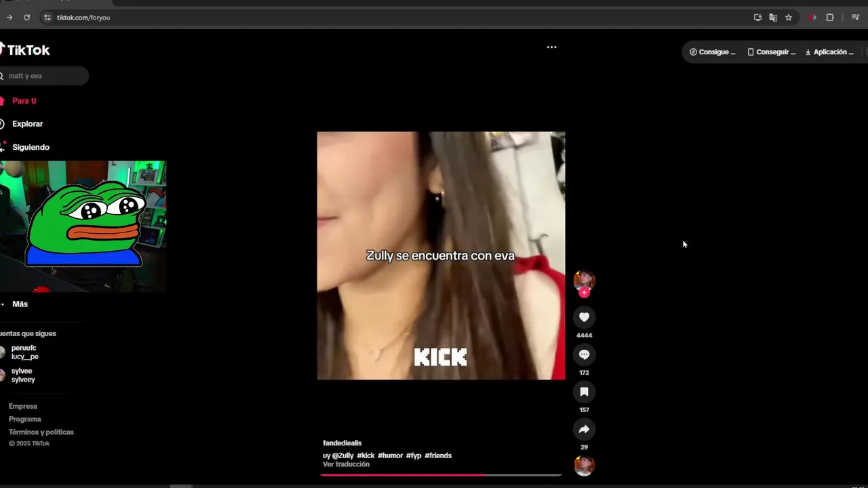868x488 pixels.
Task: Switch to the Siguiendo feed
Action: click(31, 147)
